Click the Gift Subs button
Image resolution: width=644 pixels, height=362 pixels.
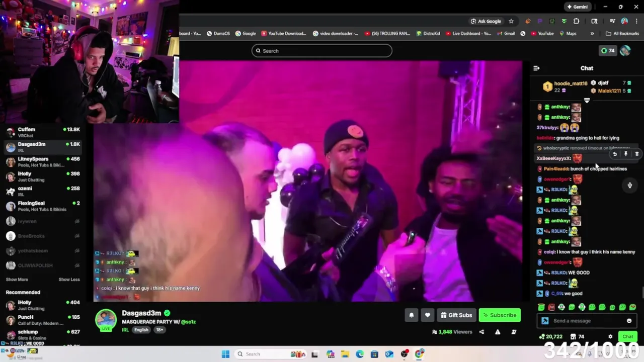pos(456,315)
